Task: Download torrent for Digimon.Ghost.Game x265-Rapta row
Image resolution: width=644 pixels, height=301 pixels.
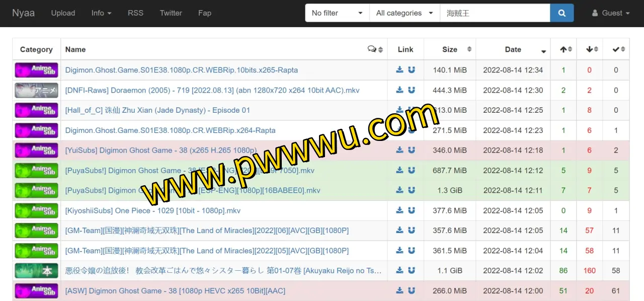Action: [x=399, y=70]
